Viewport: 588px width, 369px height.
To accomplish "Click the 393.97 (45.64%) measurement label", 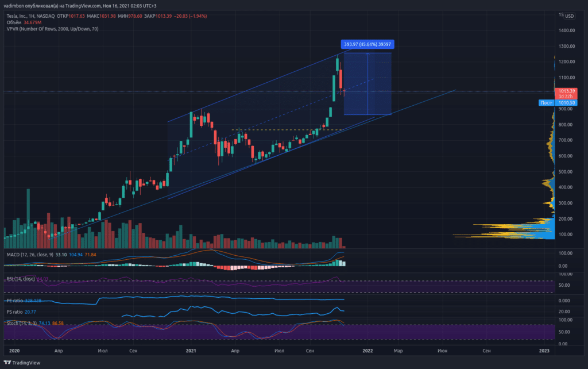I will tap(367, 44).
